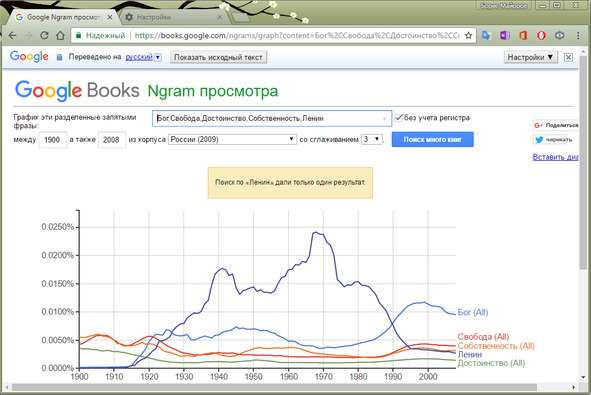Click the 0.0250% axis label
The height and width of the screenshot is (395, 591).
[x=58, y=227]
